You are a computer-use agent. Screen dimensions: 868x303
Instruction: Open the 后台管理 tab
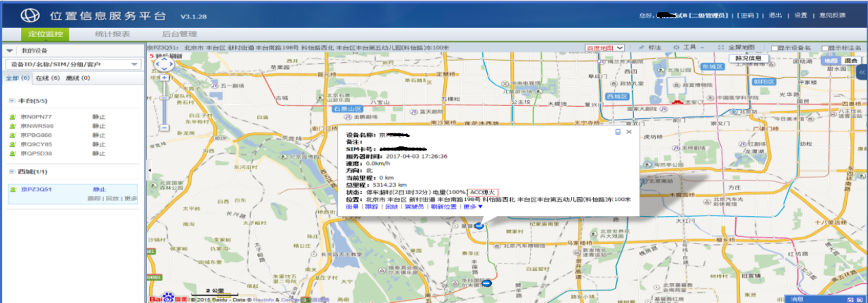point(180,34)
